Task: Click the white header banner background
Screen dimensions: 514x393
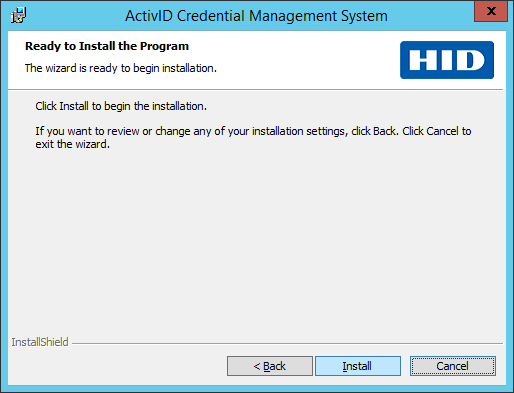Action: click(x=300, y=60)
